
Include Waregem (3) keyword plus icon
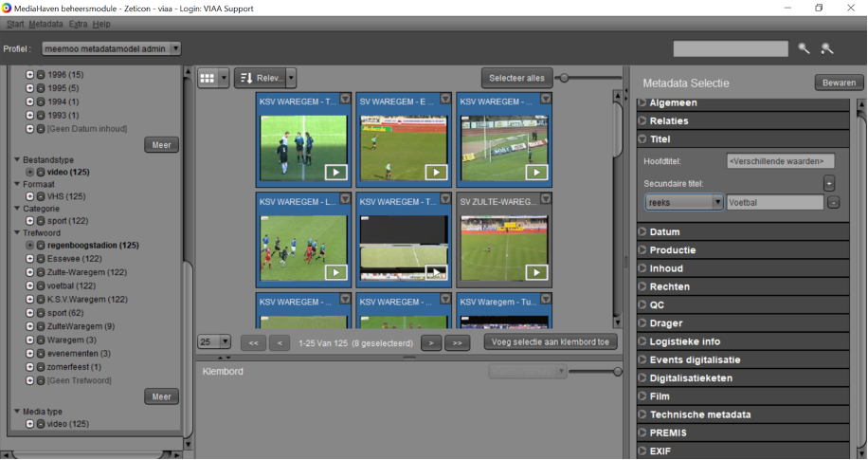[30, 340]
